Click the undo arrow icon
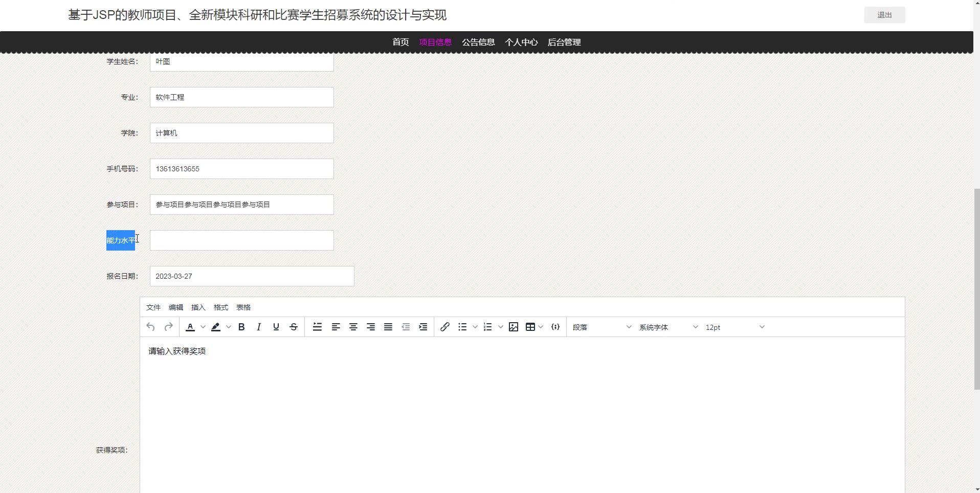 (x=150, y=327)
